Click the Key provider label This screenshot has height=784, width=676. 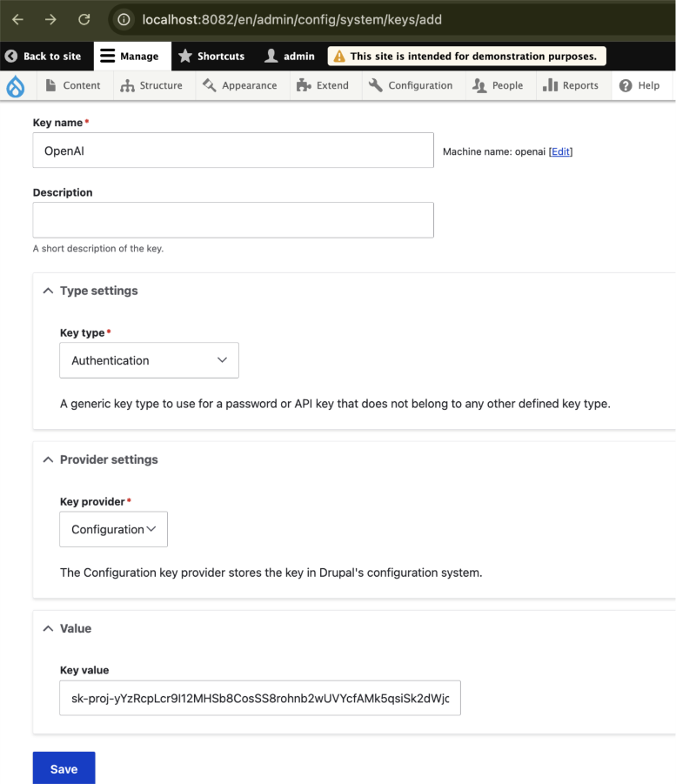pyautogui.click(x=92, y=501)
